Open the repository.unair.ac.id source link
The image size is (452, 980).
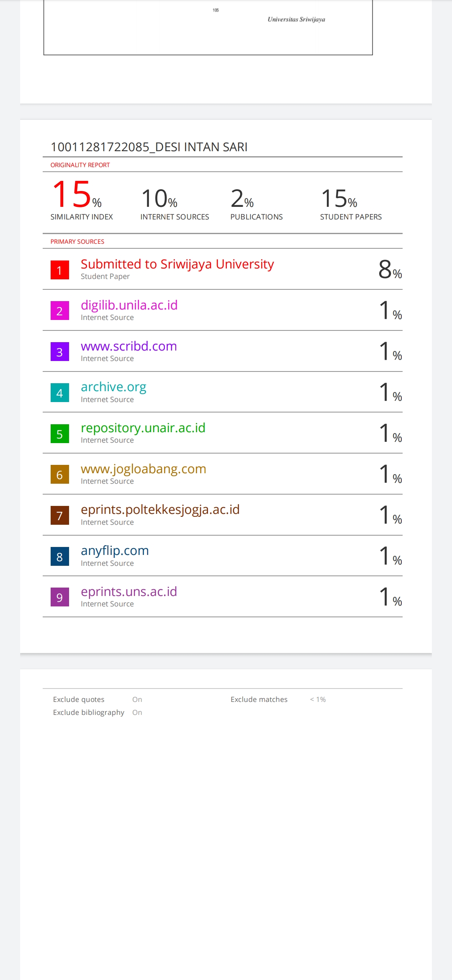[x=143, y=428]
